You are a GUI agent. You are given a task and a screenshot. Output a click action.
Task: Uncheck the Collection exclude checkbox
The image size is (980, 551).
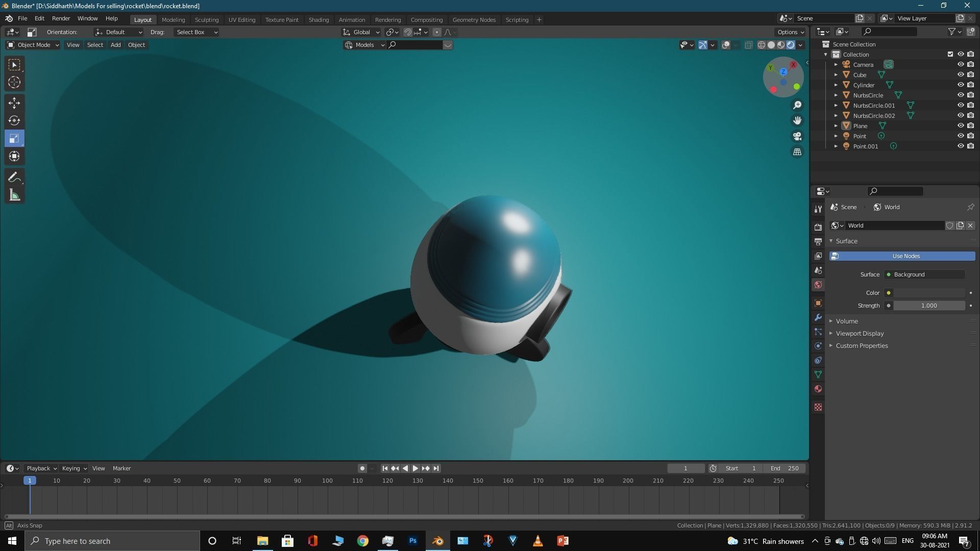point(950,55)
